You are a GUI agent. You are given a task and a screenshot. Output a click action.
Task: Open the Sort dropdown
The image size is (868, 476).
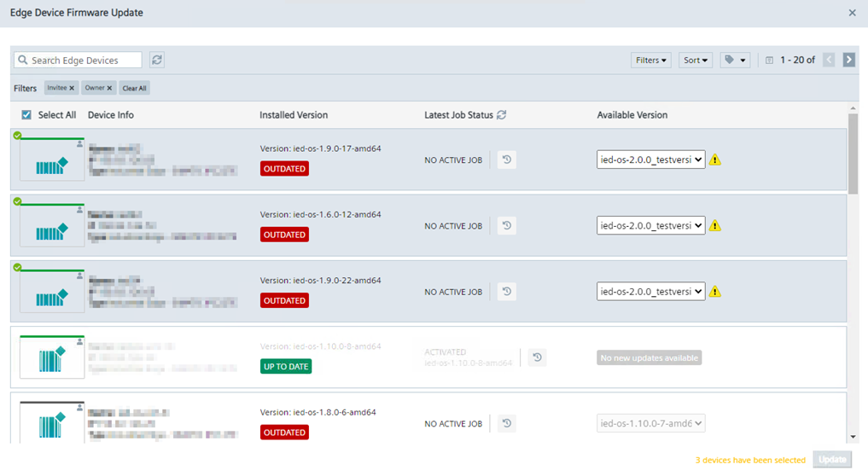[697, 60]
